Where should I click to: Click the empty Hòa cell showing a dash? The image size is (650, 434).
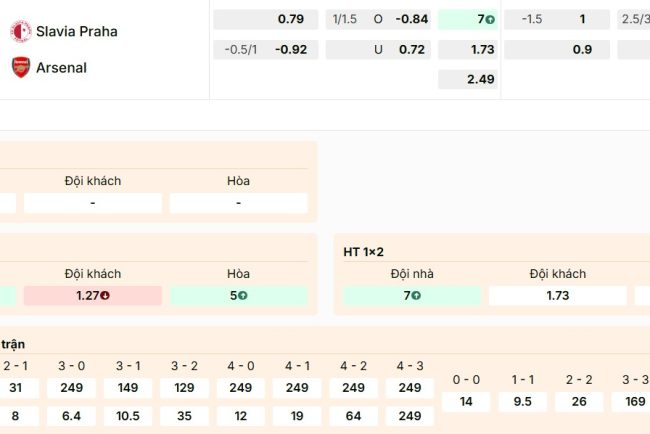(x=238, y=203)
